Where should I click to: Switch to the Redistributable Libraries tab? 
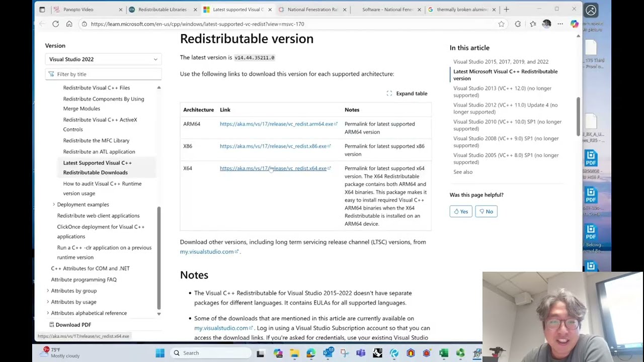tap(162, 10)
